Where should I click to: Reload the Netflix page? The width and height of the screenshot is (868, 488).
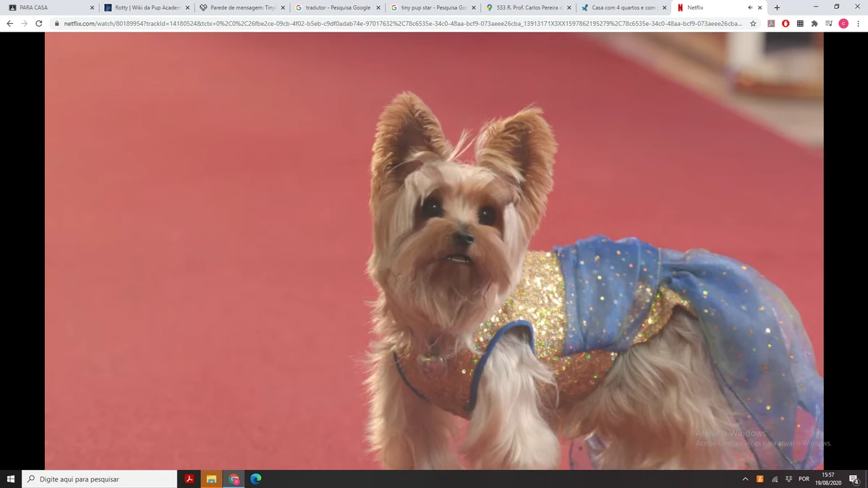(38, 23)
